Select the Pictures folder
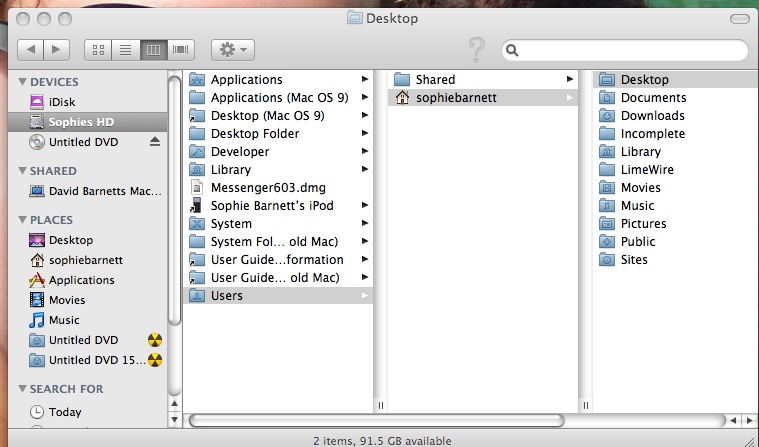 (676, 223)
